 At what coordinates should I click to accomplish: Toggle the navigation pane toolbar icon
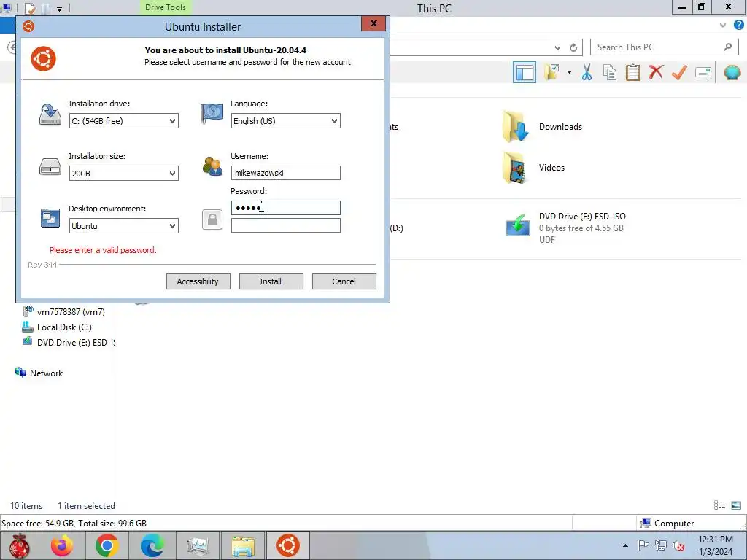(x=524, y=72)
